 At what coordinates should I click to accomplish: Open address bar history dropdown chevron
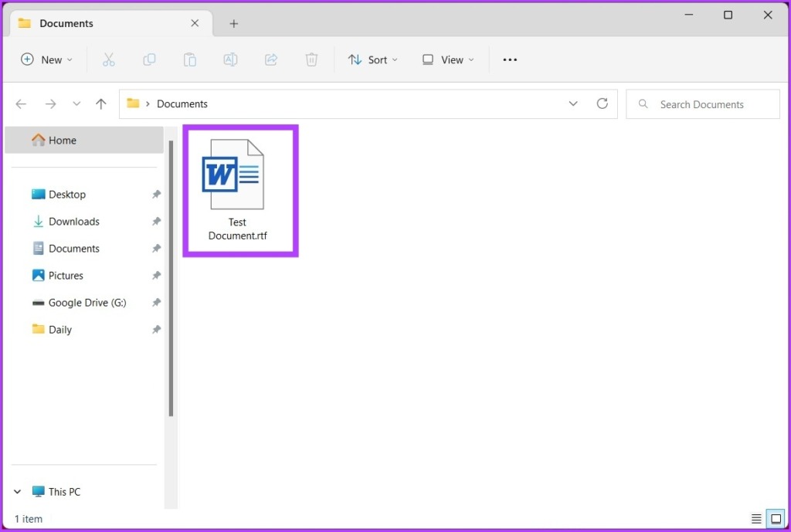coord(573,103)
